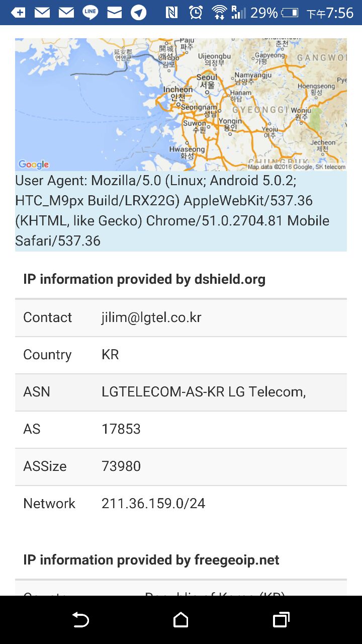This screenshot has height=644, width=362.
Task: Tap the NFC status icon
Action: tap(171, 13)
